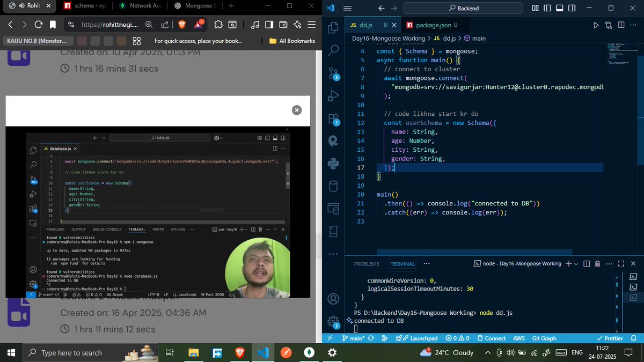Open Brave Extensions puzzle icon

click(x=218, y=25)
